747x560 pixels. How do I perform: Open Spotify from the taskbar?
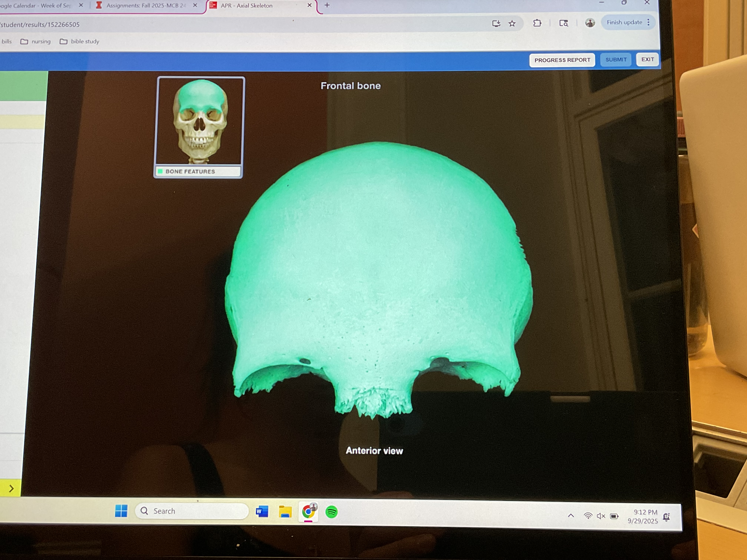pyautogui.click(x=331, y=512)
